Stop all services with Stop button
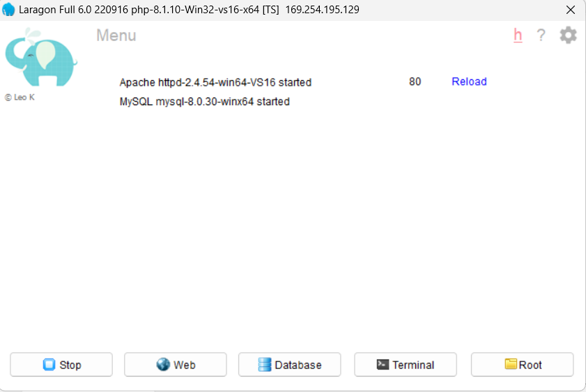This screenshot has height=392, width=586. click(61, 364)
